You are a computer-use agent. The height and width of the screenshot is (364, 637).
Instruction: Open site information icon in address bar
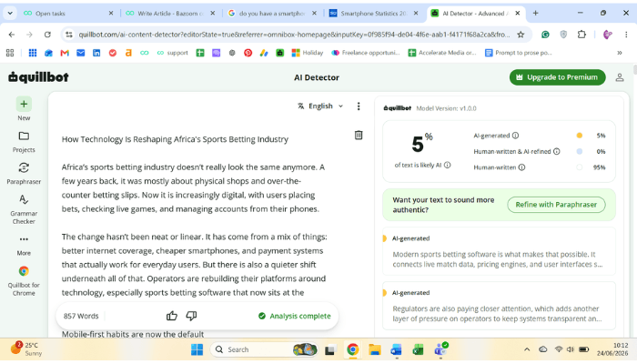click(69, 35)
